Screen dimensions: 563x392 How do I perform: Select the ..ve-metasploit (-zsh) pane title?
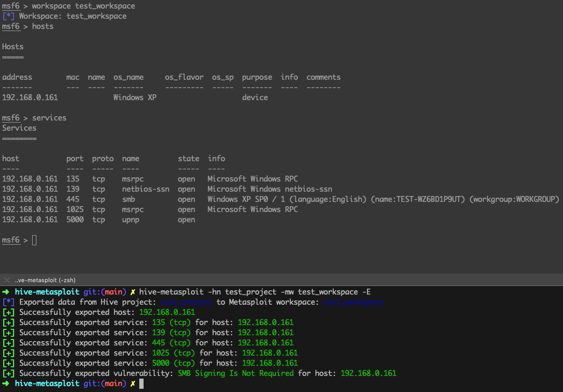[x=45, y=280]
